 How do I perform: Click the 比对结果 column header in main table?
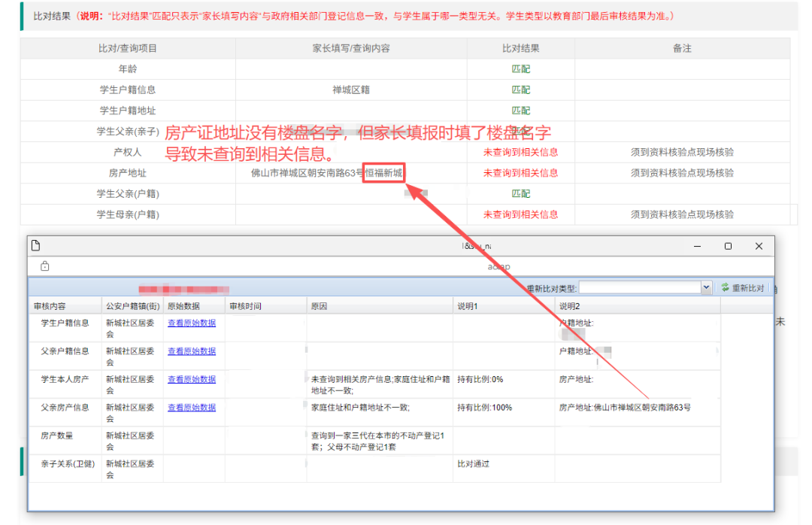[x=520, y=48]
